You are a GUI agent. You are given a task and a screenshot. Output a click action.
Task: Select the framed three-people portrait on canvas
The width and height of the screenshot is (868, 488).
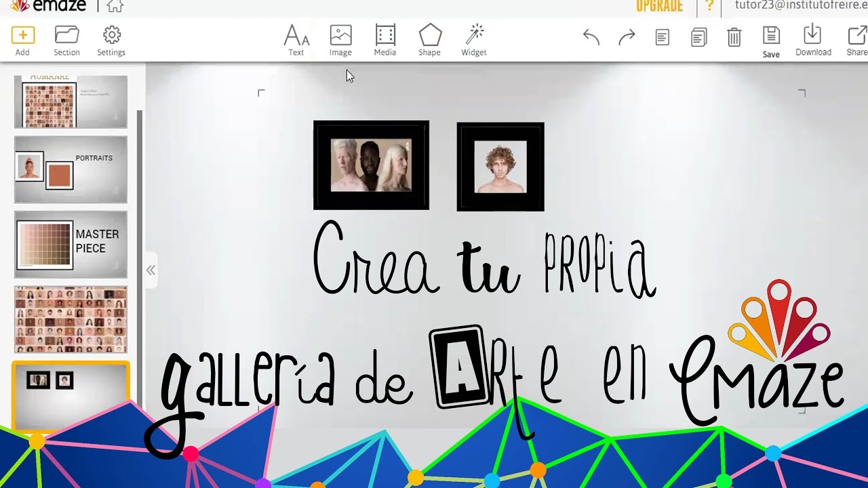click(x=371, y=165)
